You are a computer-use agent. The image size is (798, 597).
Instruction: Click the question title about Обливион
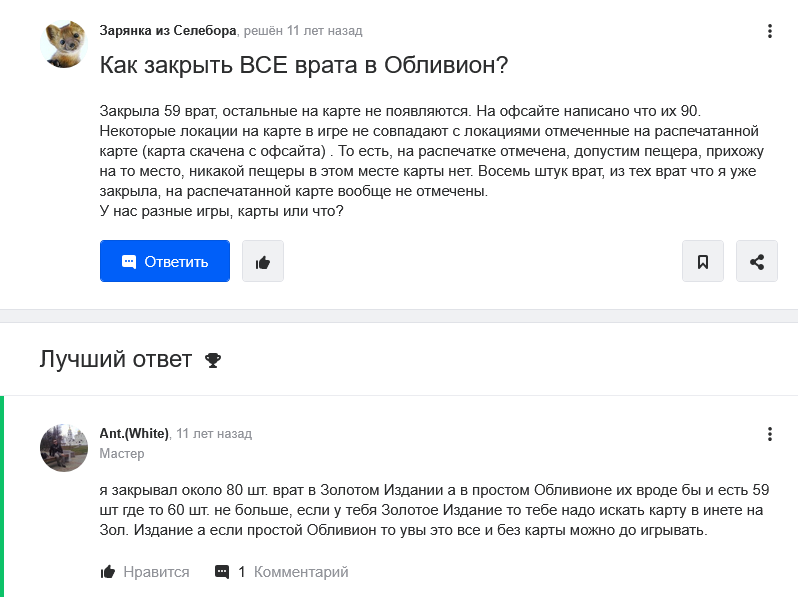(304, 65)
